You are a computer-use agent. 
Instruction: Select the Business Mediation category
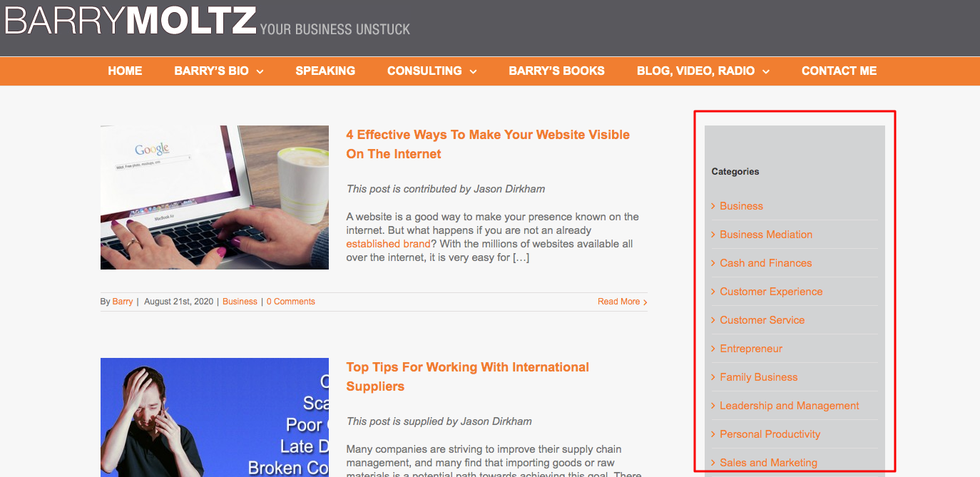(766, 235)
